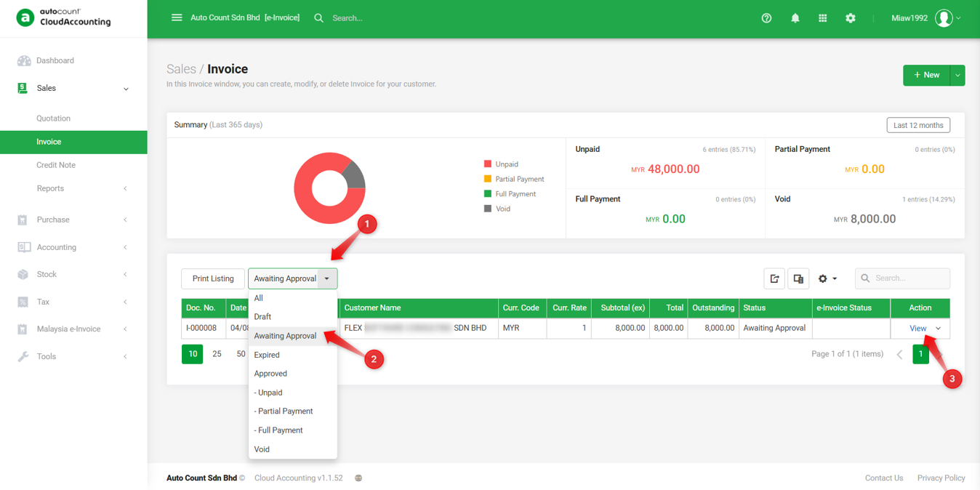Open the Privacy Policy link
980x490 pixels.
(941, 478)
